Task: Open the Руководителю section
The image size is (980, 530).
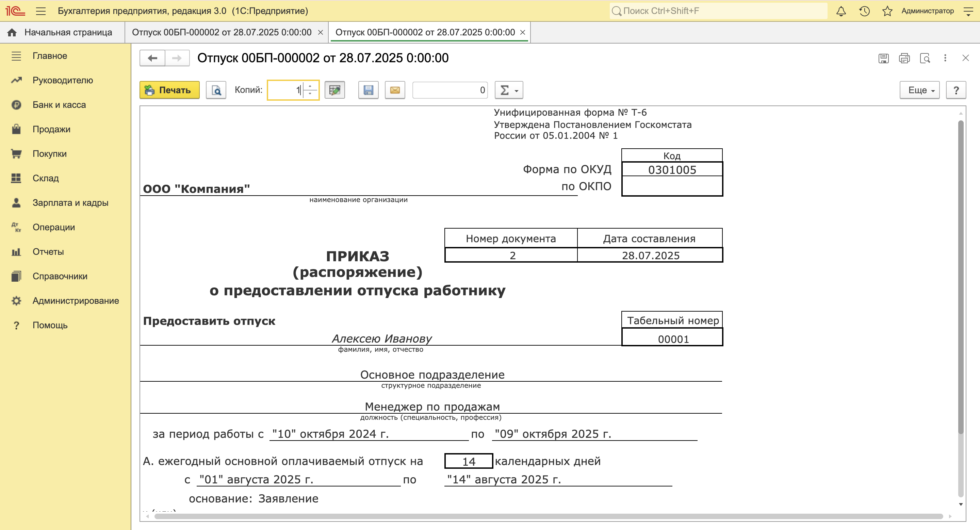Action: (63, 80)
